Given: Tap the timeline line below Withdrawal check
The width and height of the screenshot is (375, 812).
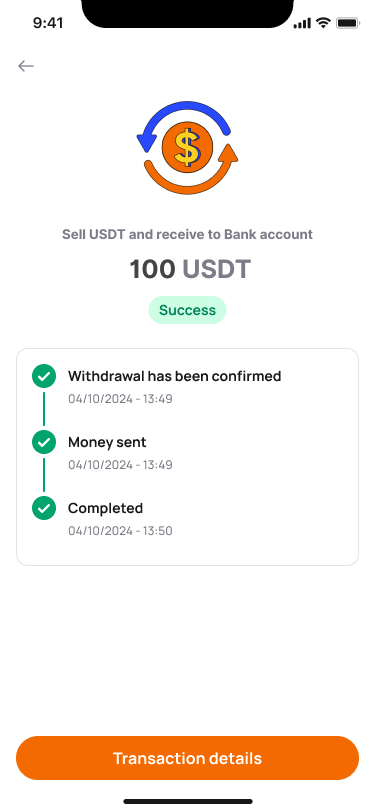Looking at the screenshot, I should 44,409.
